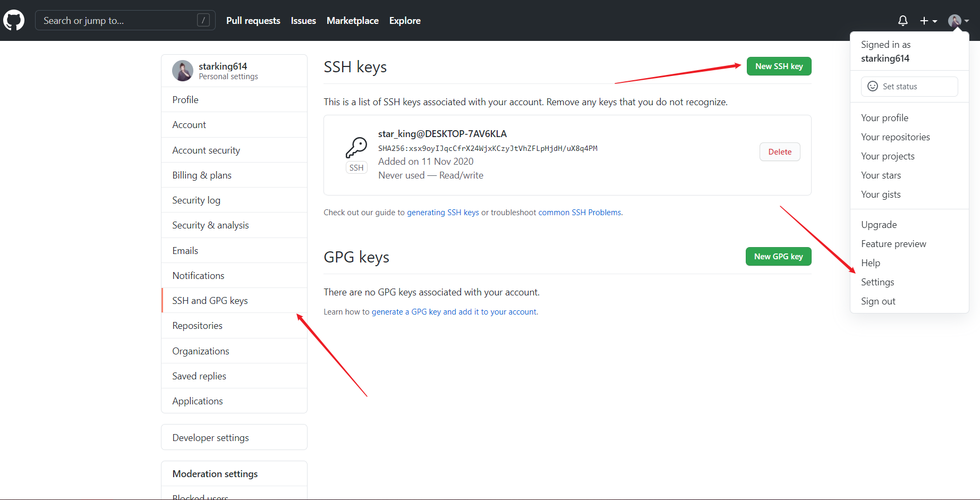This screenshot has height=500, width=980.
Task: Open Pull requests in top navigation
Action: click(253, 21)
